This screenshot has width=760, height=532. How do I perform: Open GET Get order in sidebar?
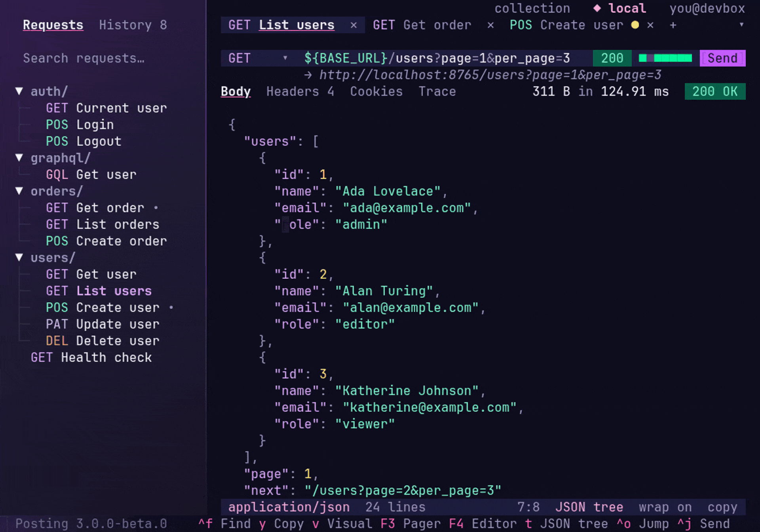[x=95, y=208]
